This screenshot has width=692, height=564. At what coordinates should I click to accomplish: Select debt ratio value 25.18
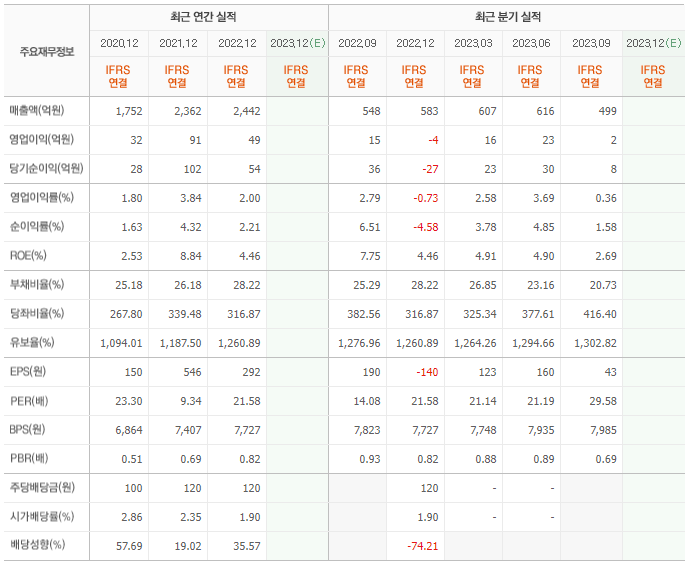click(x=129, y=285)
